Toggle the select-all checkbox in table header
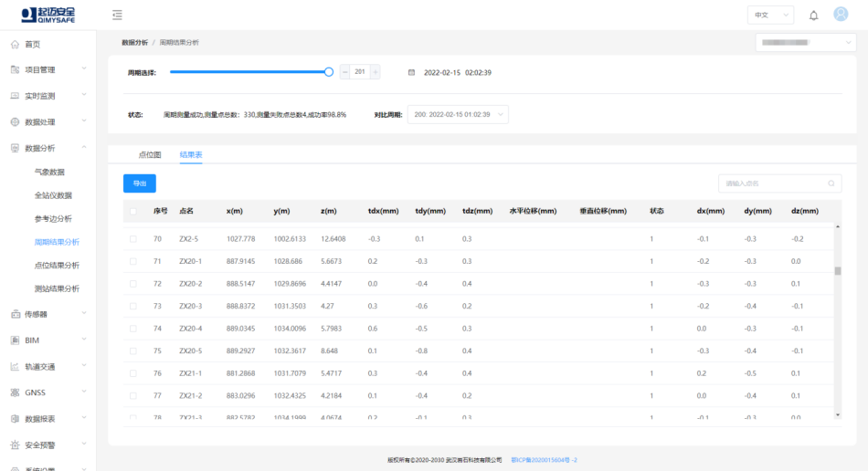This screenshot has height=471, width=868. [132, 211]
